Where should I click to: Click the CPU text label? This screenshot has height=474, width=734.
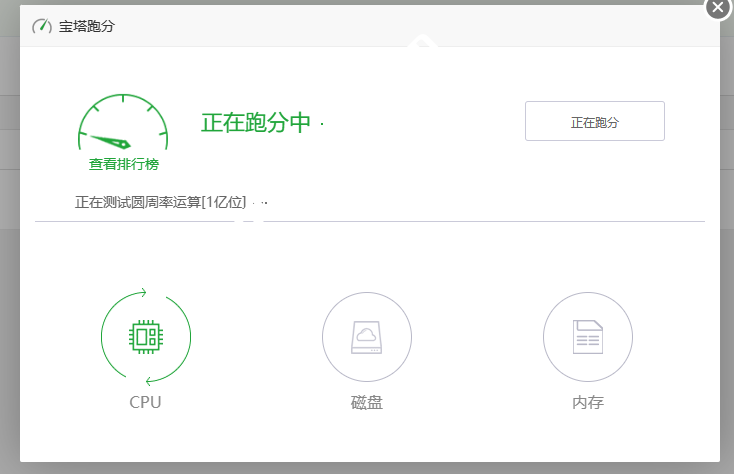145,403
